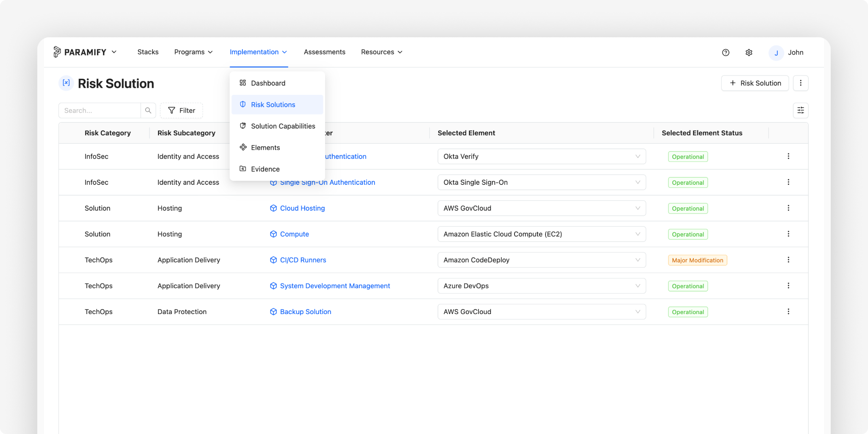Select Solution Capabilities menu item
The height and width of the screenshot is (434, 868).
pos(277,126)
